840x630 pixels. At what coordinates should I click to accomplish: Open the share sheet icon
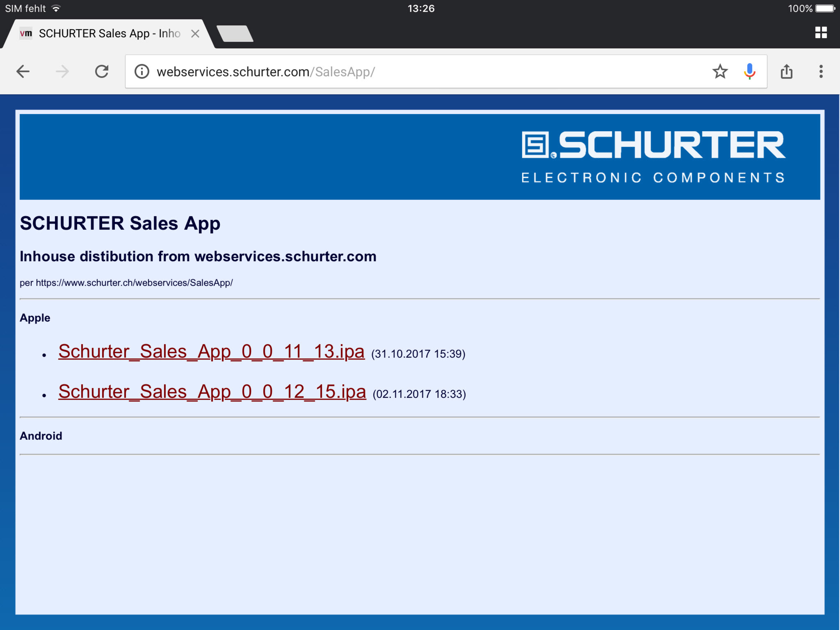point(786,71)
